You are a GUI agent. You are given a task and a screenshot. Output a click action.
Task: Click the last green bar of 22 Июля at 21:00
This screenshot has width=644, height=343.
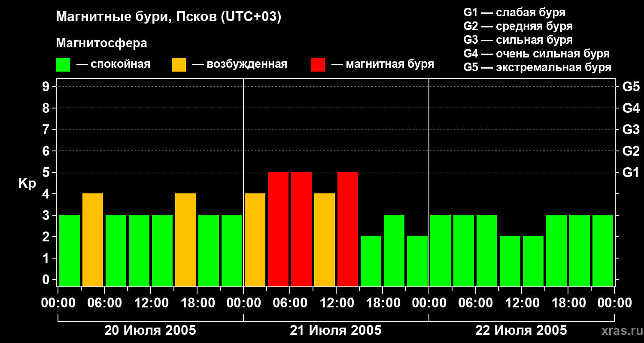(x=603, y=250)
